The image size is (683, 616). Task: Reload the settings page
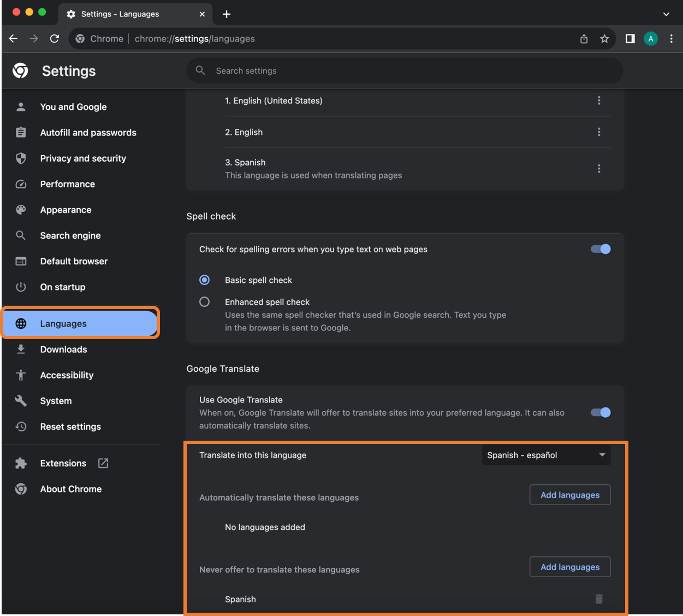55,38
